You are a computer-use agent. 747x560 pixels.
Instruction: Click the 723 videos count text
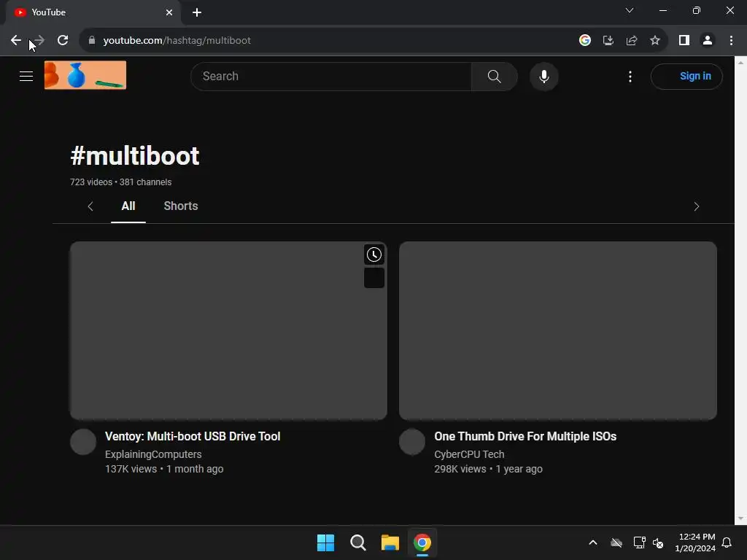[91, 182]
